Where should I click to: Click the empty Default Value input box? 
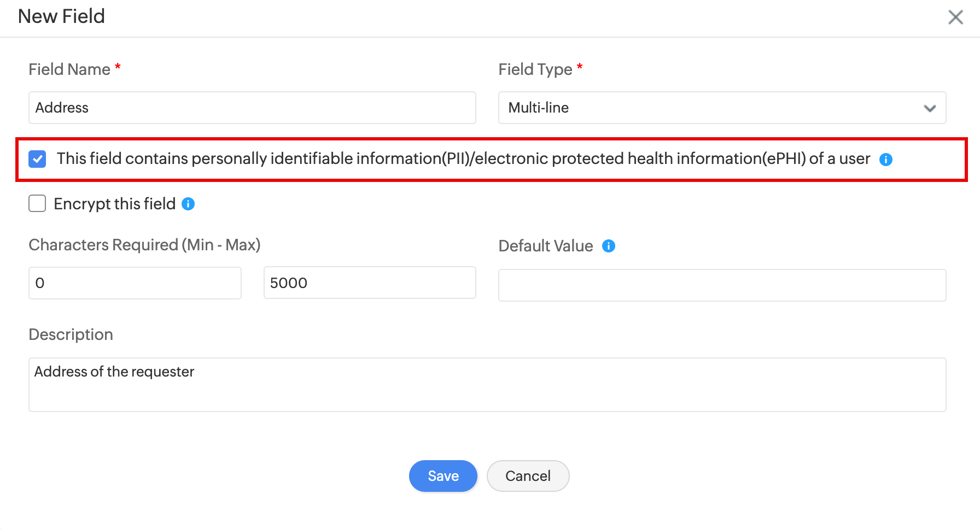[722, 285]
